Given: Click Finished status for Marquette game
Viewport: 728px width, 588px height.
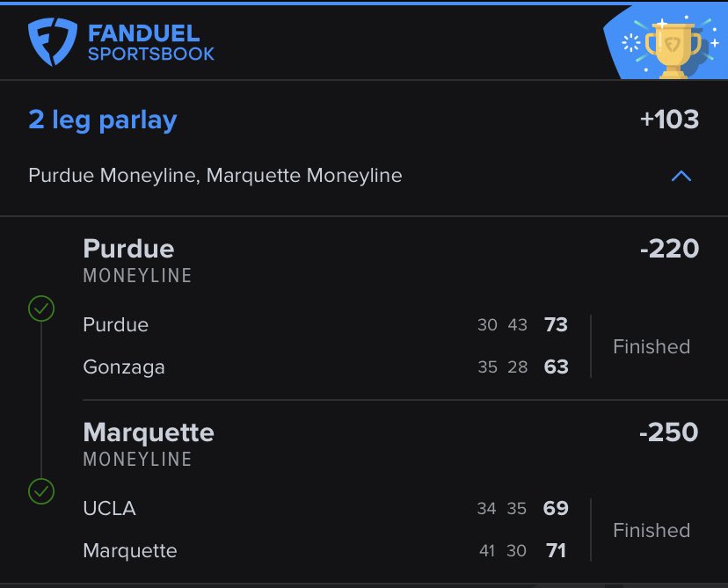Looking at the screenshot, I should pyautogui.click(x=652, y=531).
